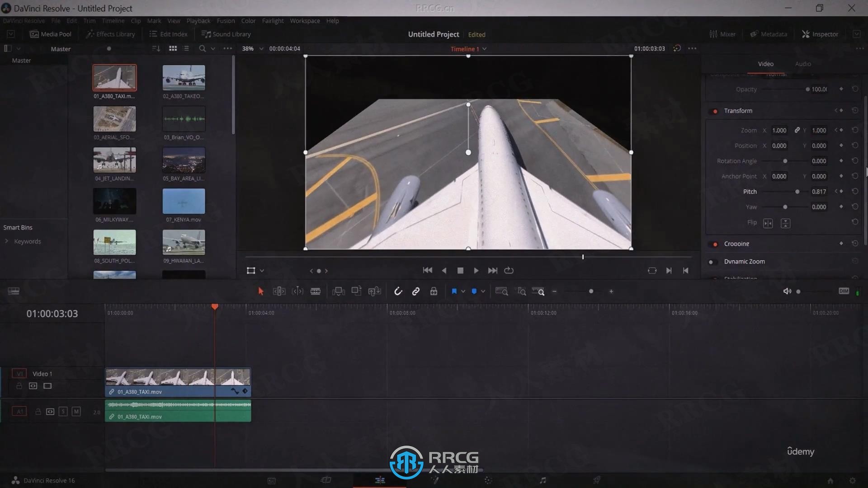The width and height of the screenshot is (868, 488).
Task: Toggle the DIM audio button
Action: click(x=844, y=291)
